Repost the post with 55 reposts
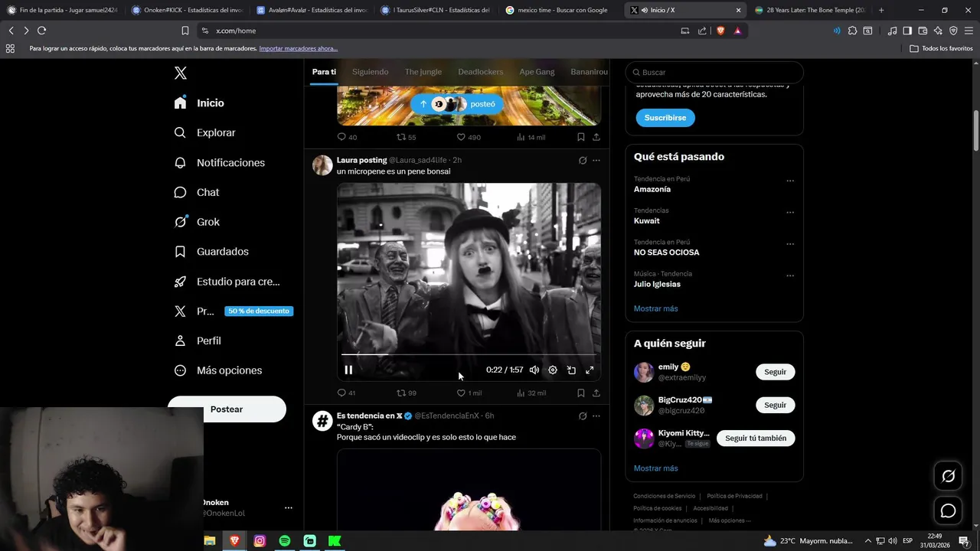This screenshot has height=551, width=980. tap(406, 137)
